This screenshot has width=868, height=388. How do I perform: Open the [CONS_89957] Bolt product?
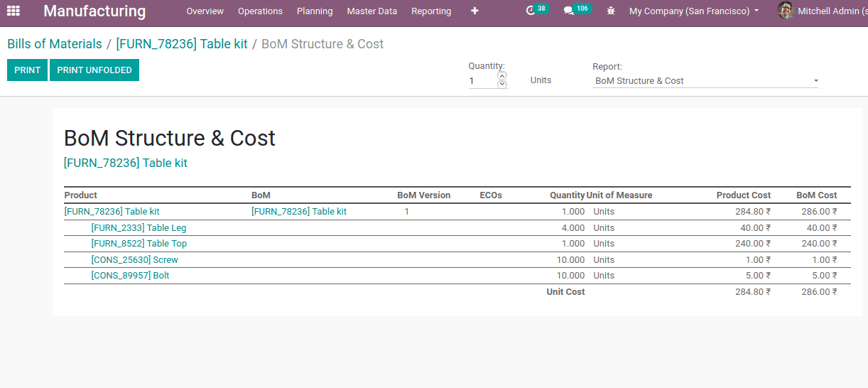click(131, 276)
